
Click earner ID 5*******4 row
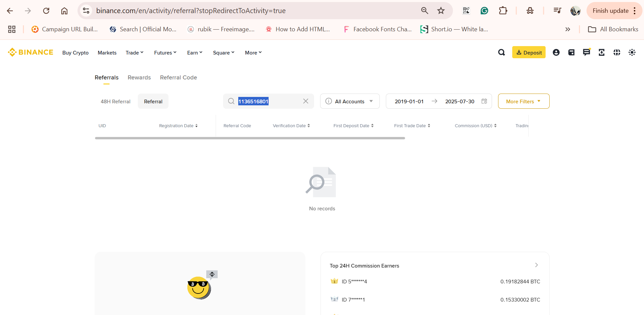click(435, 281)
